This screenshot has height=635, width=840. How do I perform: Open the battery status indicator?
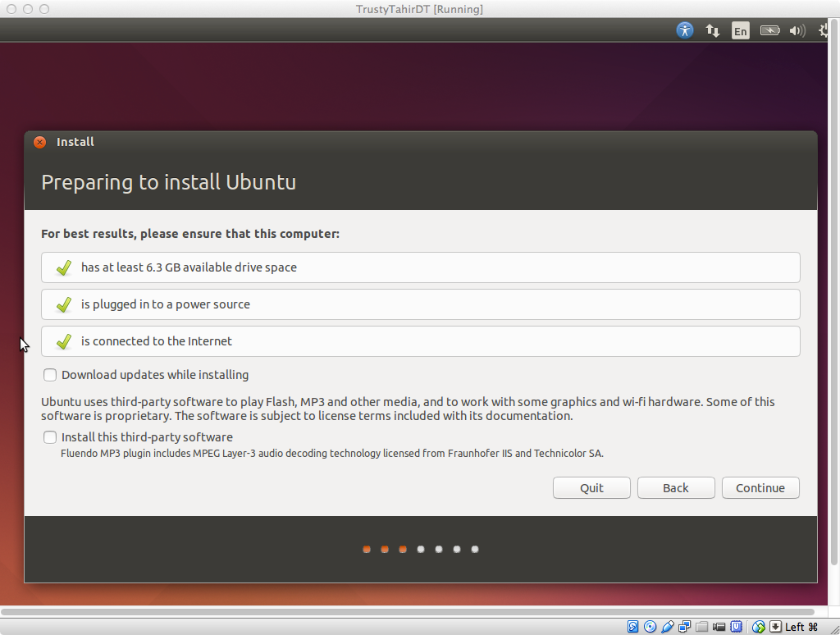769,30
